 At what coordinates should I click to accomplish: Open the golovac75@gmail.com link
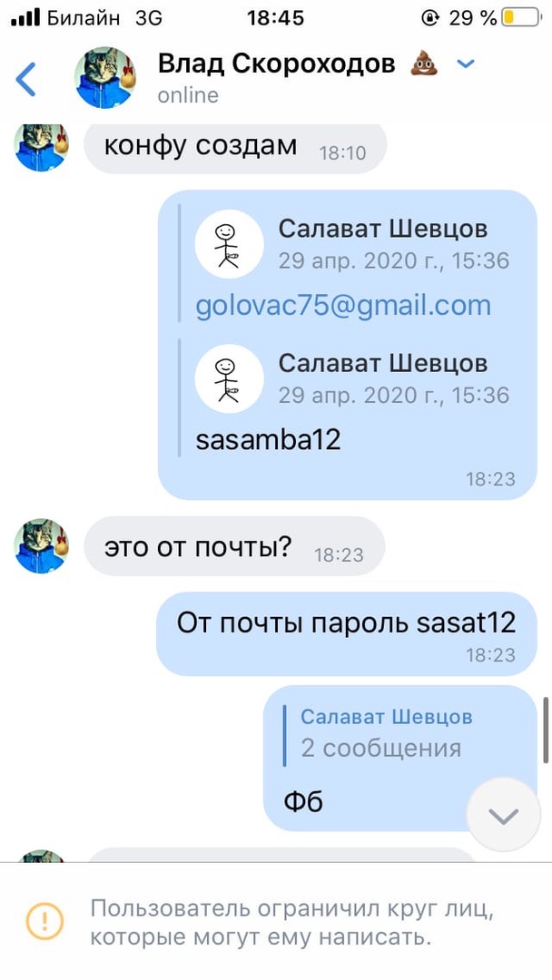point(343,306)
